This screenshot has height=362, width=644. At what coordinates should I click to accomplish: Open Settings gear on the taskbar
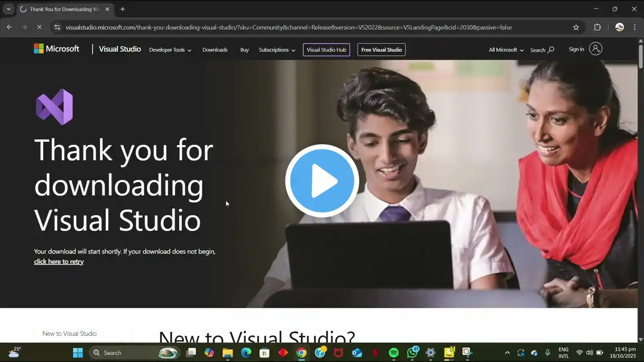click(431, 352)
